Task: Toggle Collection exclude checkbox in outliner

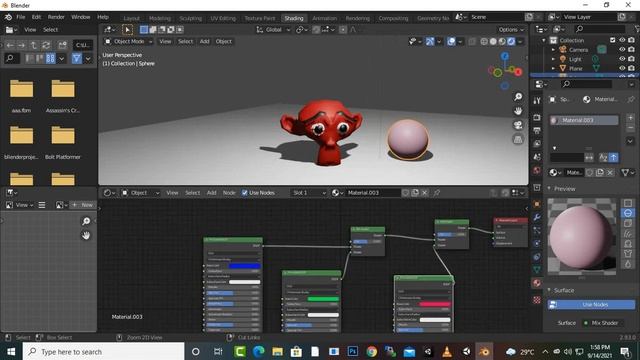Action: tap(613, 40)
